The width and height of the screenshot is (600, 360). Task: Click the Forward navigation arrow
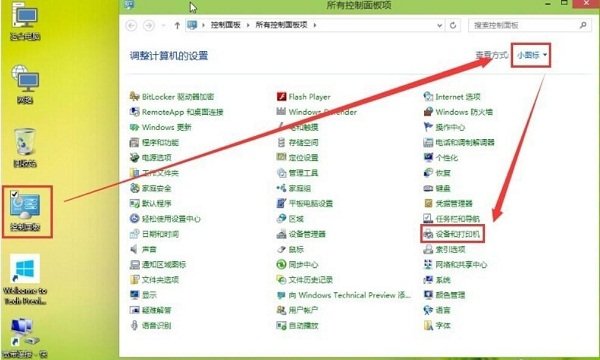[x=149, y=25]
